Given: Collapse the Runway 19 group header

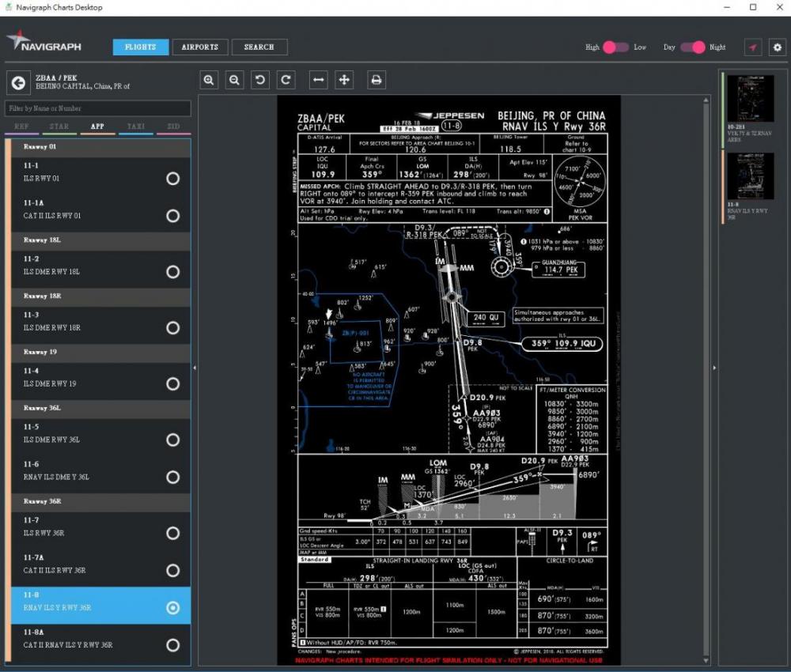Looking at the screenshot, I should [101, 353].
